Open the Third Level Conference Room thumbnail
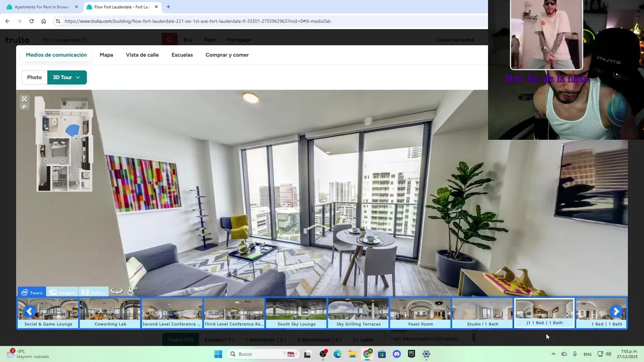 tap(234, 313)
